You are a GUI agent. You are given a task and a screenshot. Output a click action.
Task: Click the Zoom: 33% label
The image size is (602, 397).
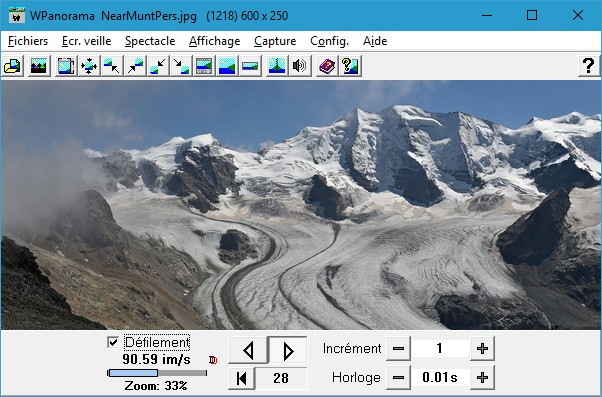point(156,385)
